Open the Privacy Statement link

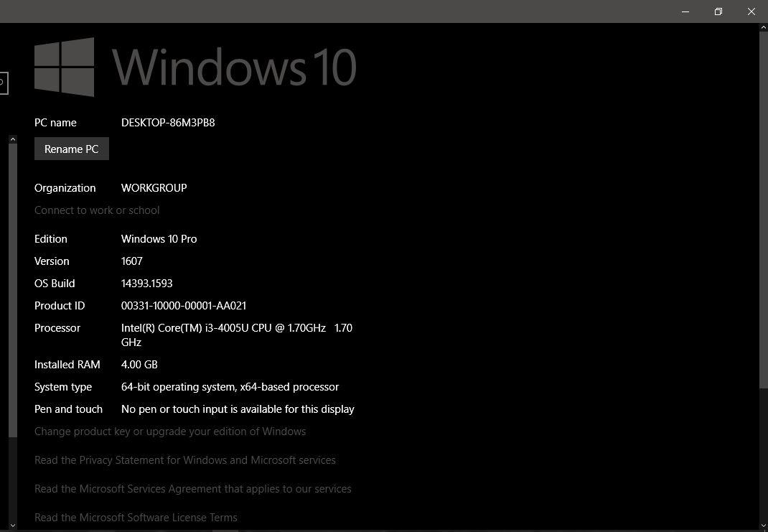[x=185, y=459]
